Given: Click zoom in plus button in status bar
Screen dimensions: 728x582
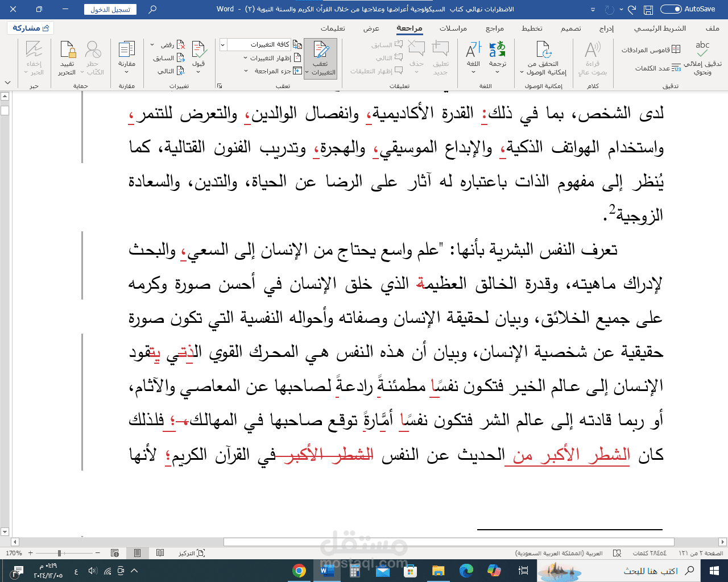Looking at the screenshot, I should [x=30, y=552].
